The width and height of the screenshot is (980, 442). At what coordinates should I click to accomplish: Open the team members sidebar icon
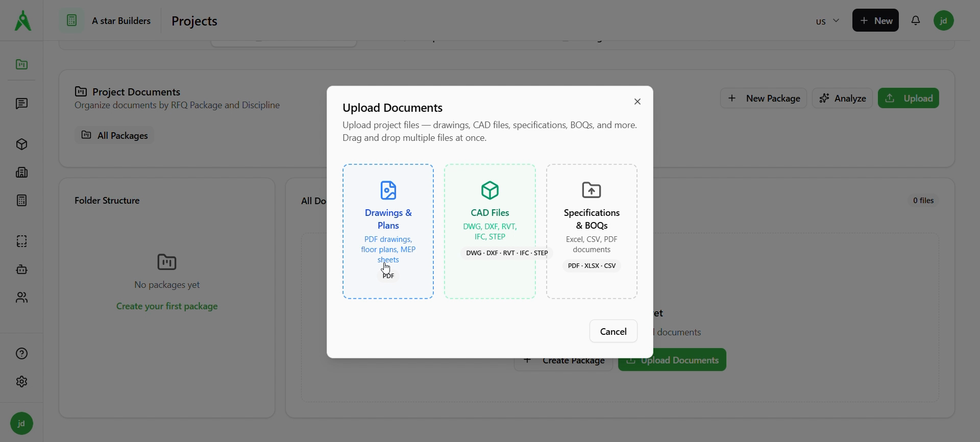tap(21, 298)
